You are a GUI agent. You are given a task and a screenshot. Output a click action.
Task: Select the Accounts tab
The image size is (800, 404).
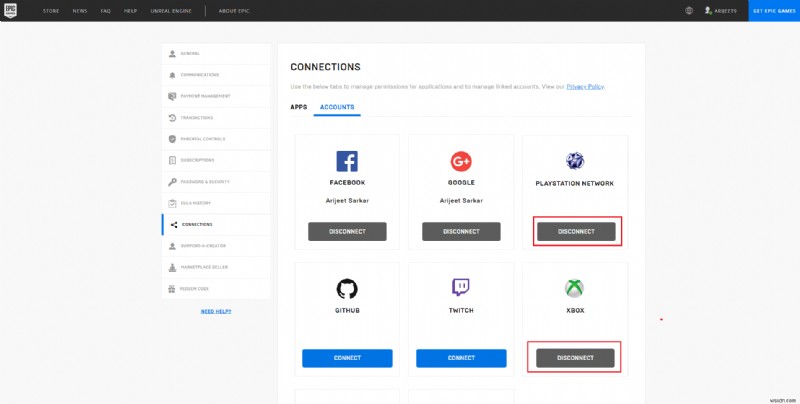(x=337, y=107)
